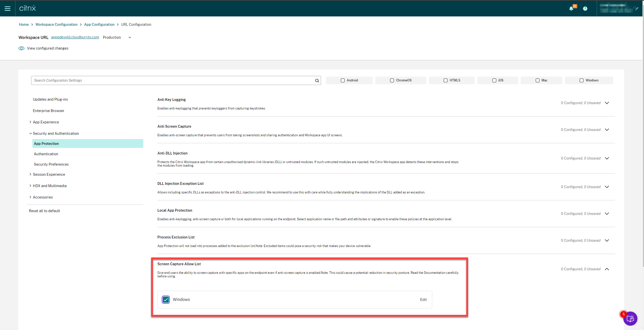Select Authentication in the sidebar

coord(46,154)
